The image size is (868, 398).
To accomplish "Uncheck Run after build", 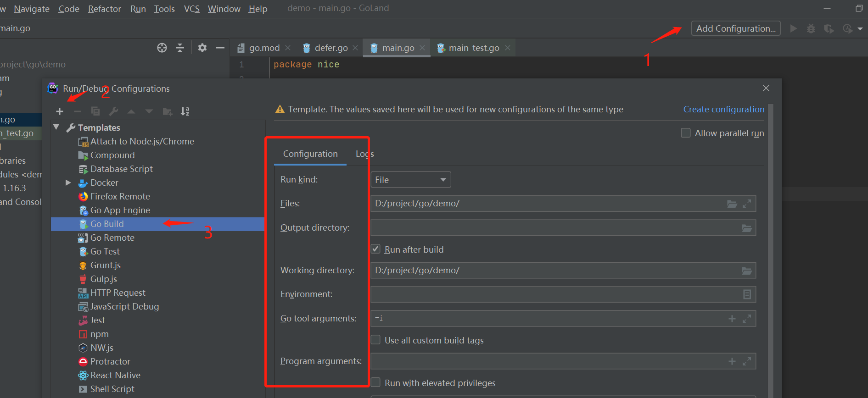I will tap(375, 249).
